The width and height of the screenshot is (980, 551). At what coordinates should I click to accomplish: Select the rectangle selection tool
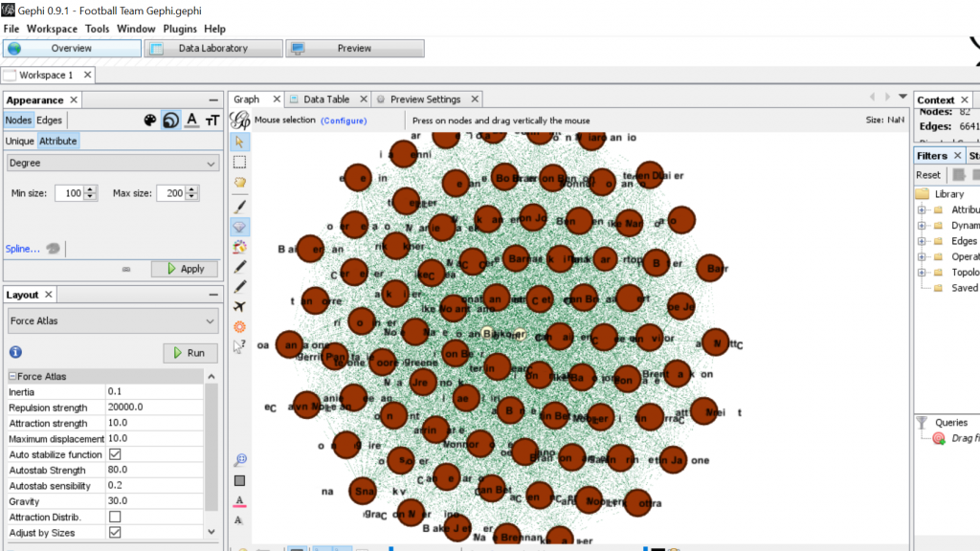click(x=240, y=162)
